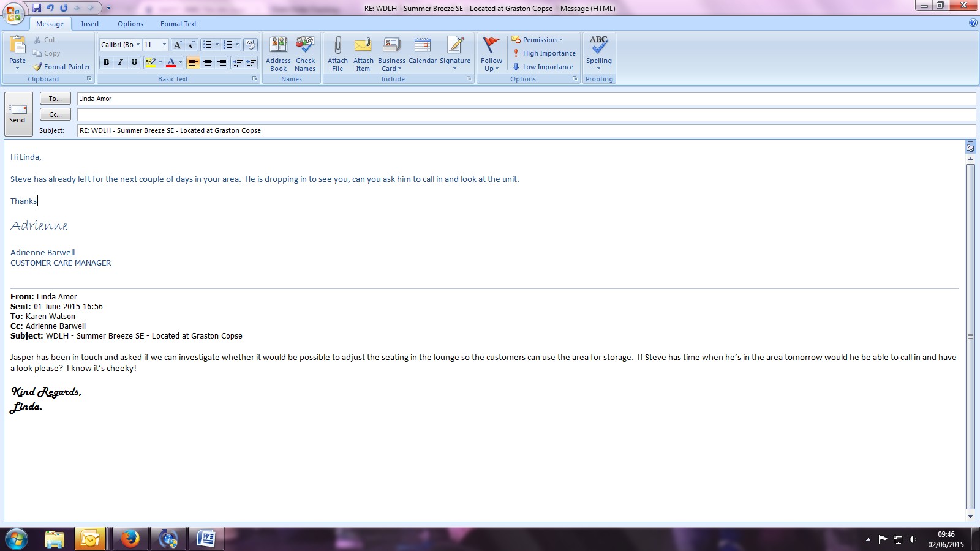Viewport: 980px width, 551px height.
Task: Open font color dropdown arrow
Action: [x=180, y=62]
